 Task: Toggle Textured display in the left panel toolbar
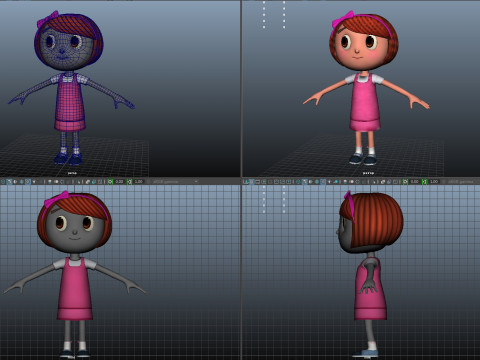(x=28, y=182)
